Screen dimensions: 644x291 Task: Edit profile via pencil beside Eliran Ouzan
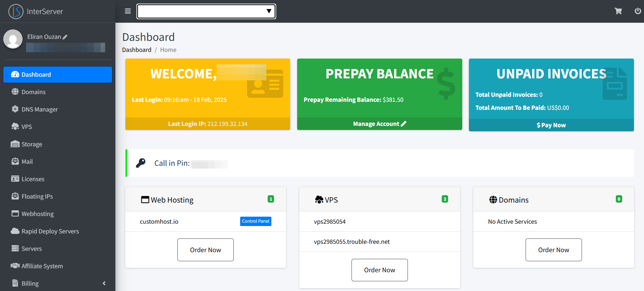point(65,37)
